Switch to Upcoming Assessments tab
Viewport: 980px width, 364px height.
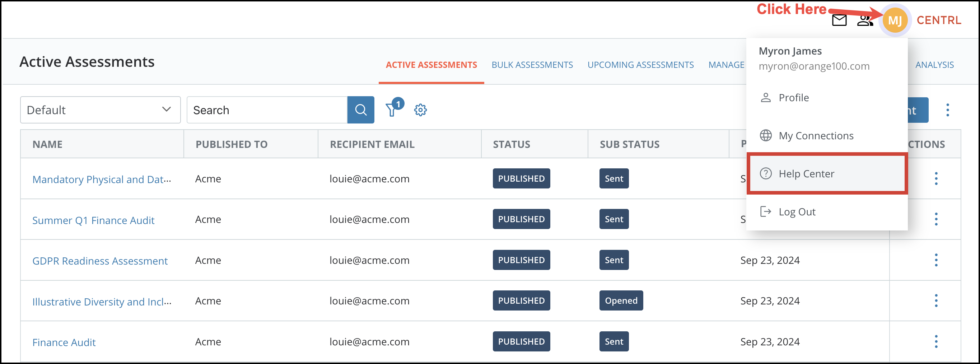(640, 65)
